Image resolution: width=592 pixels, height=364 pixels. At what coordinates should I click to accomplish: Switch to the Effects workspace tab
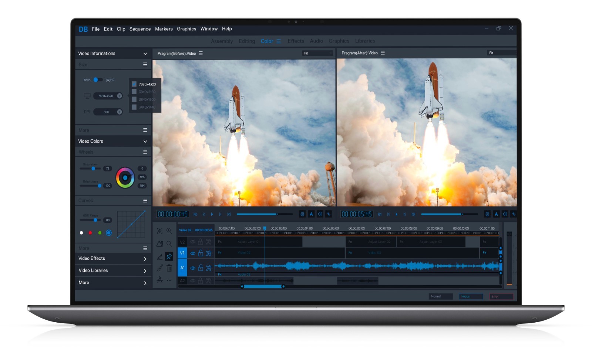click(x=296, y=41)
